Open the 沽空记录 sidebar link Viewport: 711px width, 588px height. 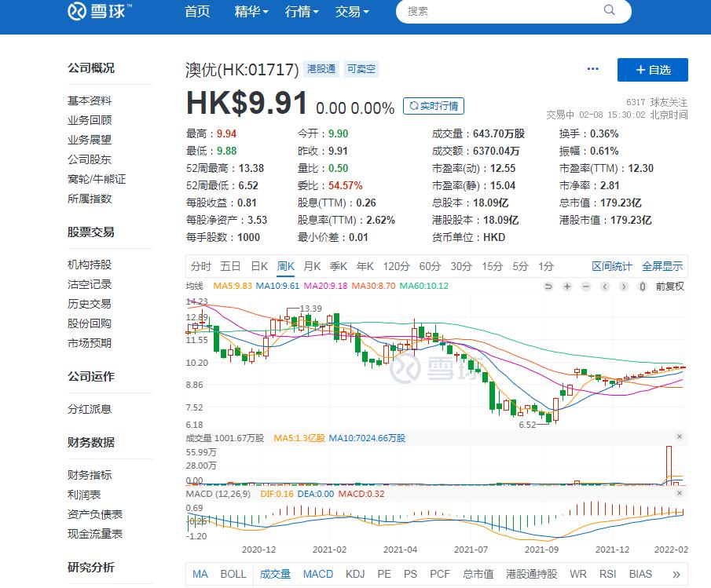(x=91, y=283)
